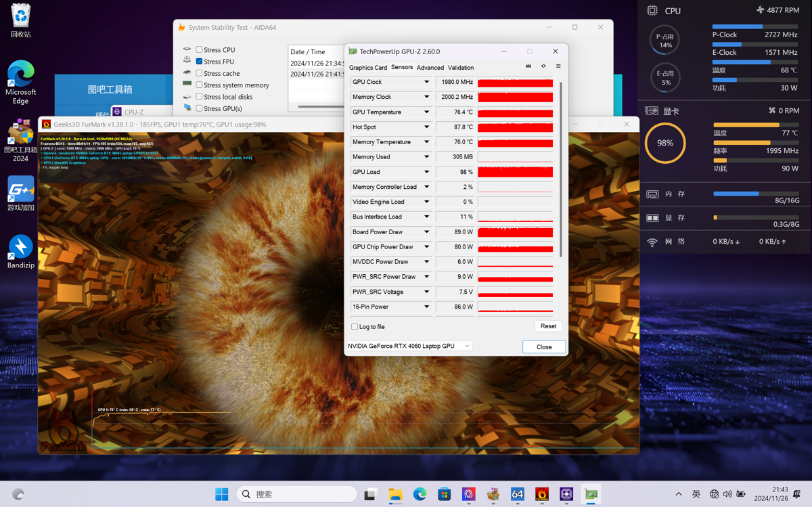Click the Windows Start button
The height and width of the screenshot is (507, 812).
[x=221, y=494]
